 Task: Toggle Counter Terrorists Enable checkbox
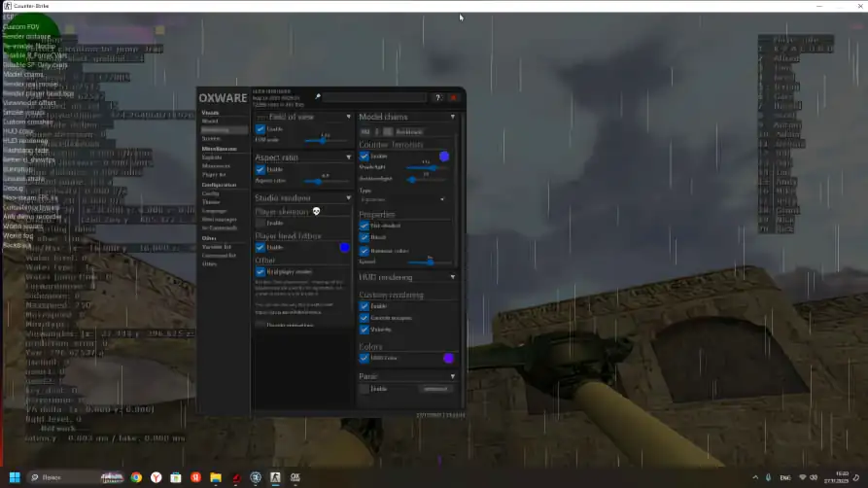[x=364, y=157]
